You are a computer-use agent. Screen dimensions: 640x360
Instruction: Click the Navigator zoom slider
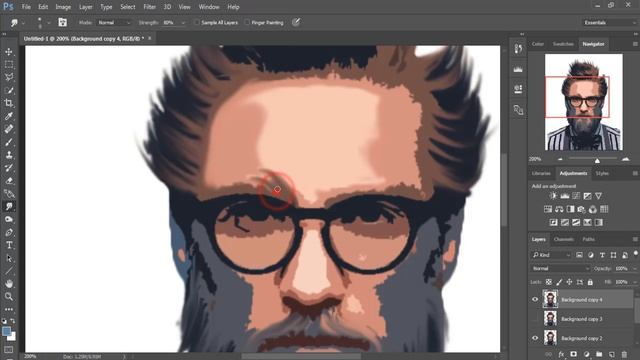[x=597, y=159]
